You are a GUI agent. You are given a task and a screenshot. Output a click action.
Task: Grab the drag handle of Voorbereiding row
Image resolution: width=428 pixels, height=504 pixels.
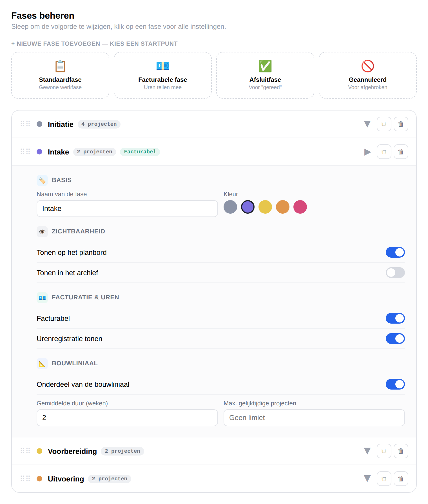point(25,451)
